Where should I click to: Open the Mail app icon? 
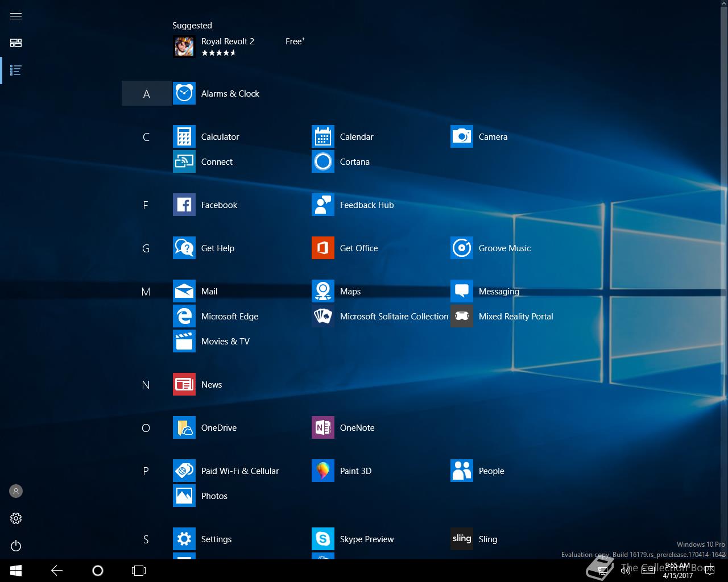tap(184, 291)
